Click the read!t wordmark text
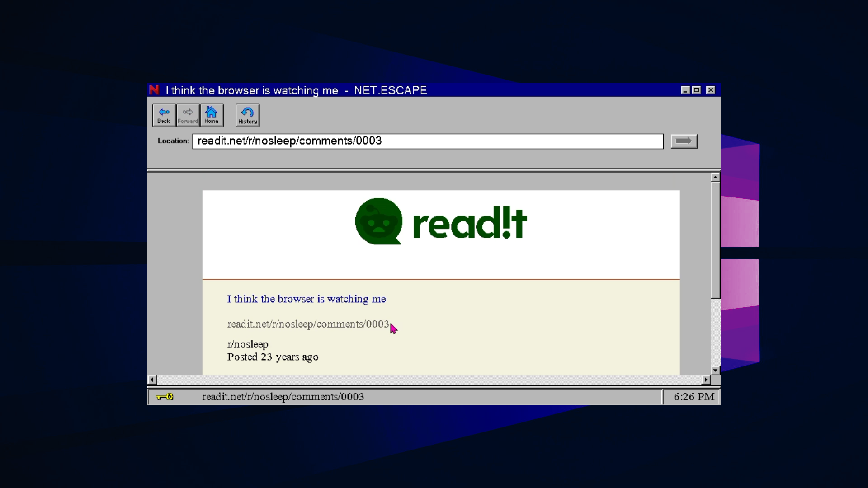The width and height of the screenshot is (868, 488). point(469,223)
